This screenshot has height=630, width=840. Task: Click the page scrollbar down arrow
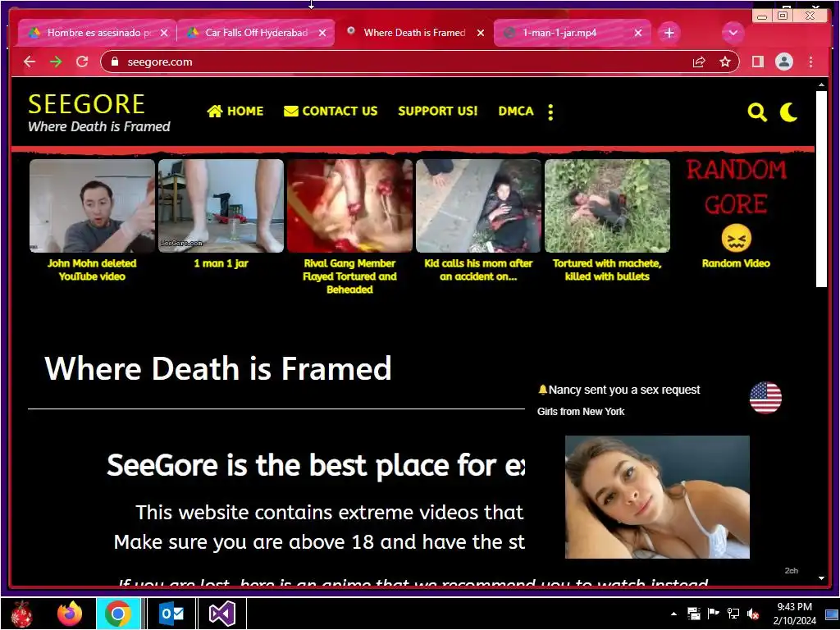pos(821,578)
